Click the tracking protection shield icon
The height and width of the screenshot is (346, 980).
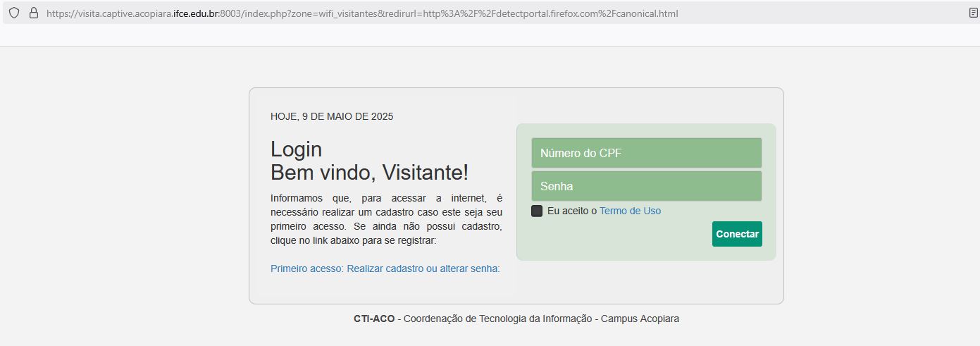click(x=14, y=13)
